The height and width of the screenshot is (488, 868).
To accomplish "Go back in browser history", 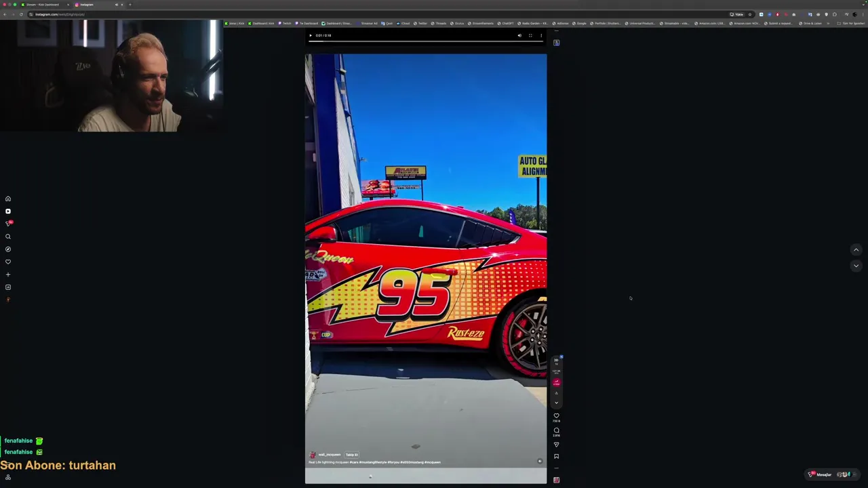I will [x=4, y=14].
